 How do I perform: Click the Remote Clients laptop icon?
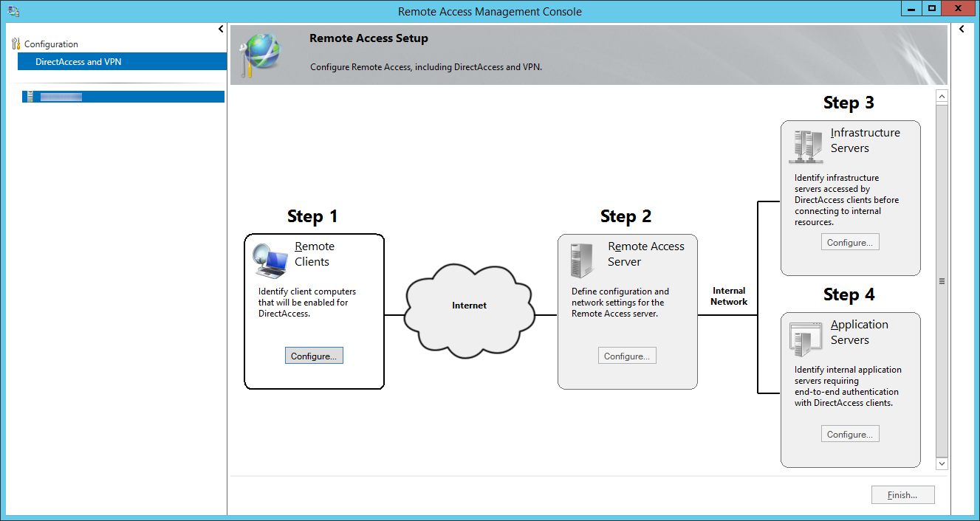[x=270, y=260]
